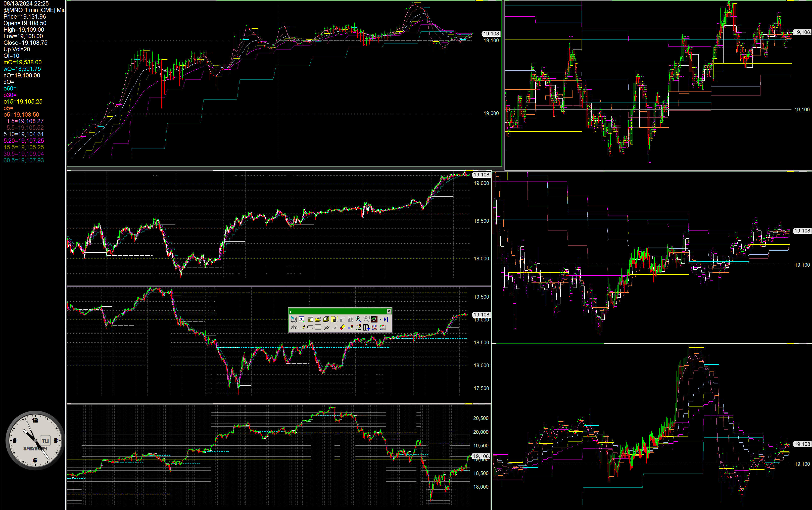812x510 pixels.
Task: Select the arc curve drawing tool
Action: point(334,327)
